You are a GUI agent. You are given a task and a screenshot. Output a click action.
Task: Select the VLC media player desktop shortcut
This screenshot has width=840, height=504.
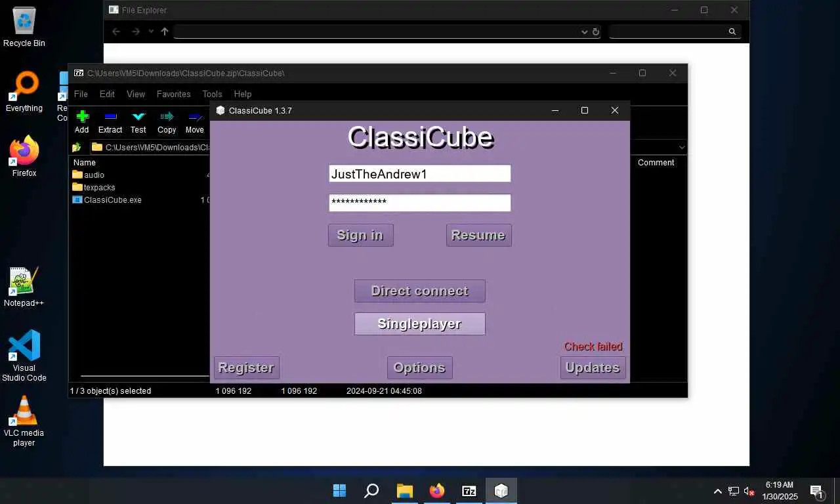click(24, 421)
